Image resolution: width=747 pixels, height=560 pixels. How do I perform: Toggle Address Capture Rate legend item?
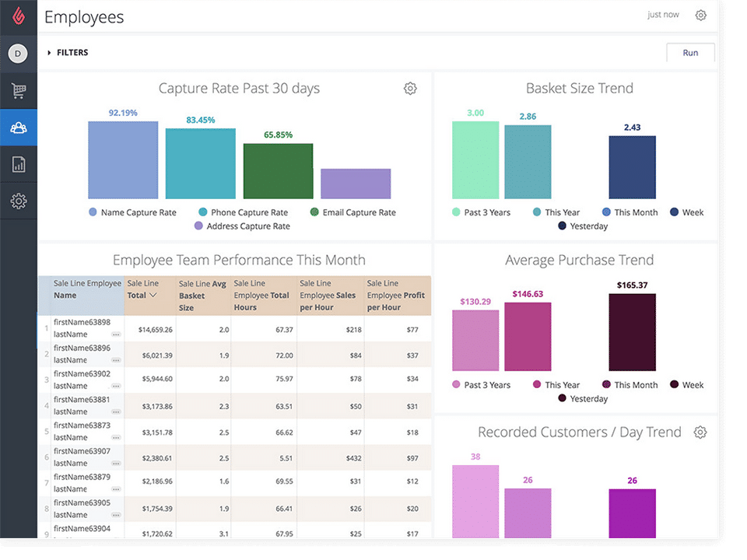(243, 226)
